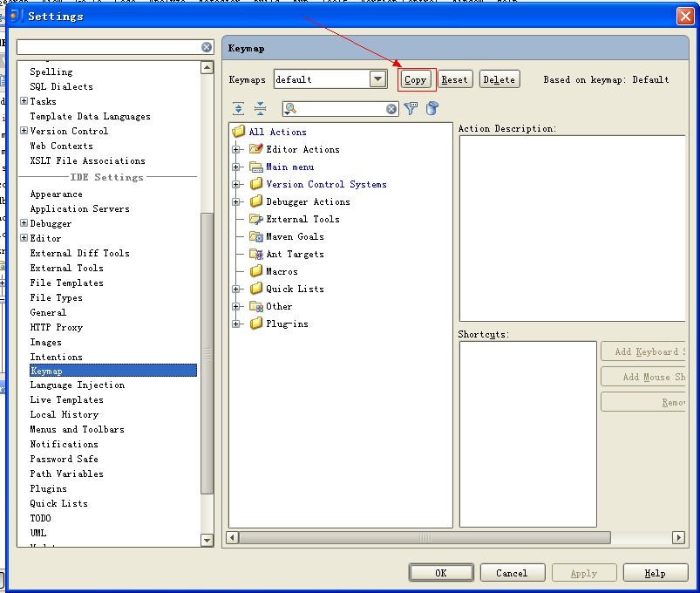700x593 pixels.
Task: Click the Delete keymap button
Action: coord(500,79)
